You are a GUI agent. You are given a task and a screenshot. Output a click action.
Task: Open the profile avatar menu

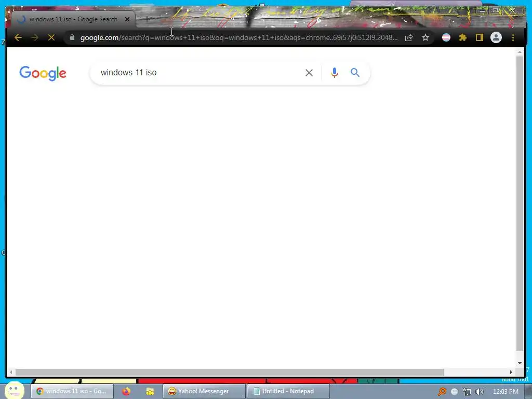pyautogui.click(x=496, y=37)
